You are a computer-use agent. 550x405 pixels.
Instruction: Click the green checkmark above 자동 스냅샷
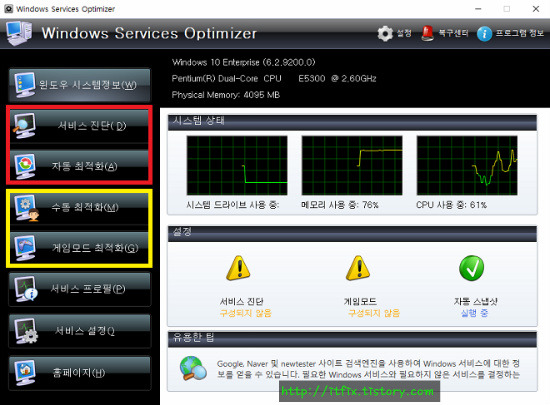pyautogui.click(x=471, y=268)
